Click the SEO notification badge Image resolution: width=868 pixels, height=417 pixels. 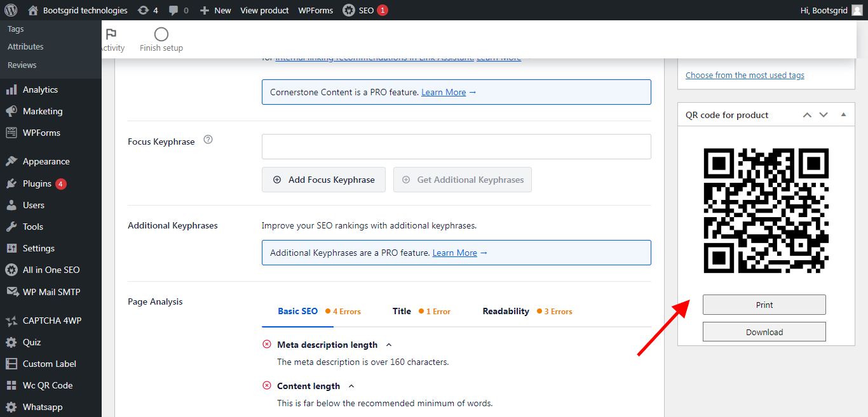click(x=383, y=10)
